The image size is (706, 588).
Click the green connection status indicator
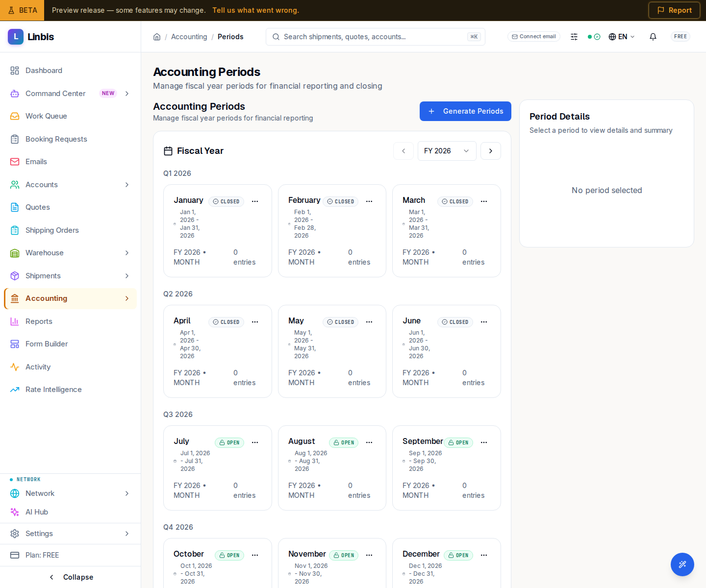pyautogui.click(x=594, y=37)
